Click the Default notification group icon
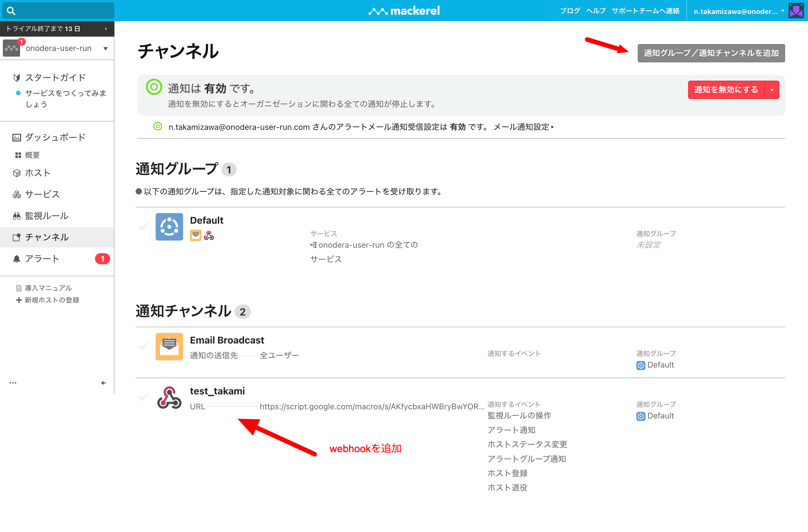This screenshot has width=808, height=532. 169,227
